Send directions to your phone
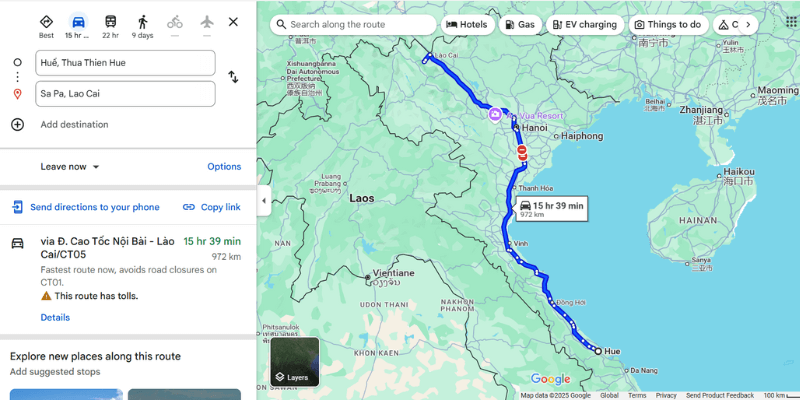This screenshot has height=400, width=800. click(86, 207)
